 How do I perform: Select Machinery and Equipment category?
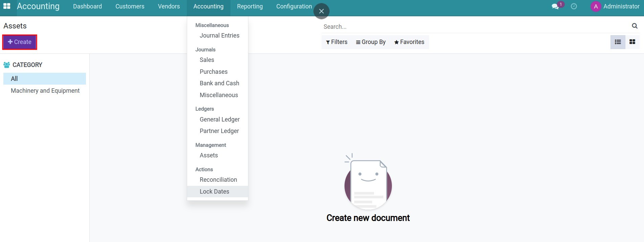(x=45, y=91)
